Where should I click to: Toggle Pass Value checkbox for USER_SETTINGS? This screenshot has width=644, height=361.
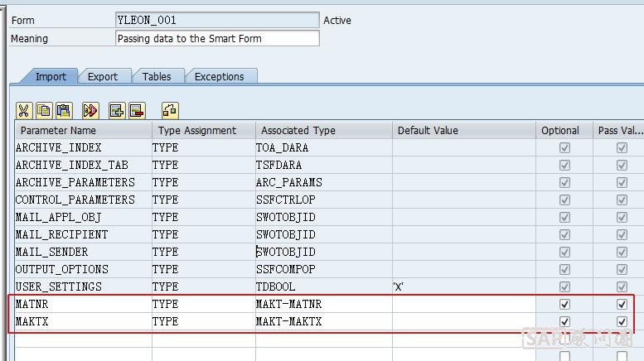click(622, 286)
